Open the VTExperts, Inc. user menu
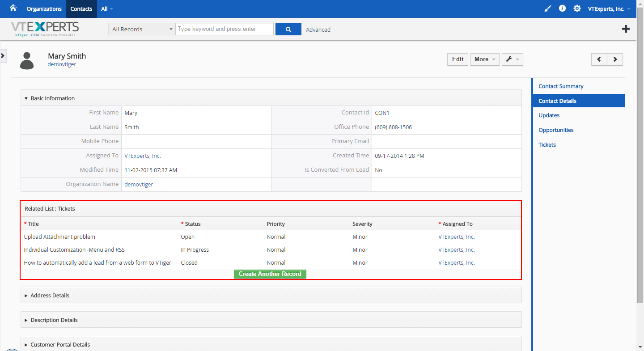This screenshot has height=351, width=644. [x=610, y=9]
